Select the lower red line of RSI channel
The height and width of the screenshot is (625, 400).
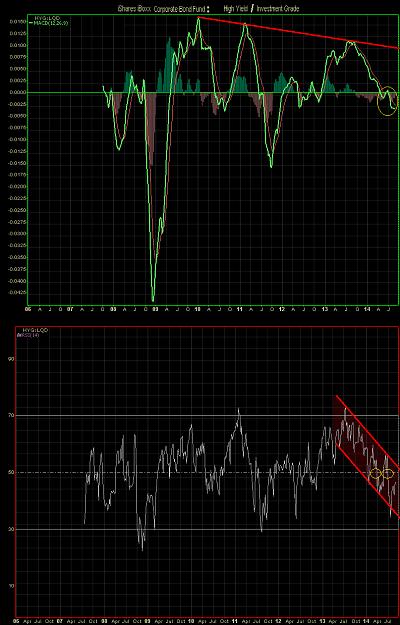[367, 480]
